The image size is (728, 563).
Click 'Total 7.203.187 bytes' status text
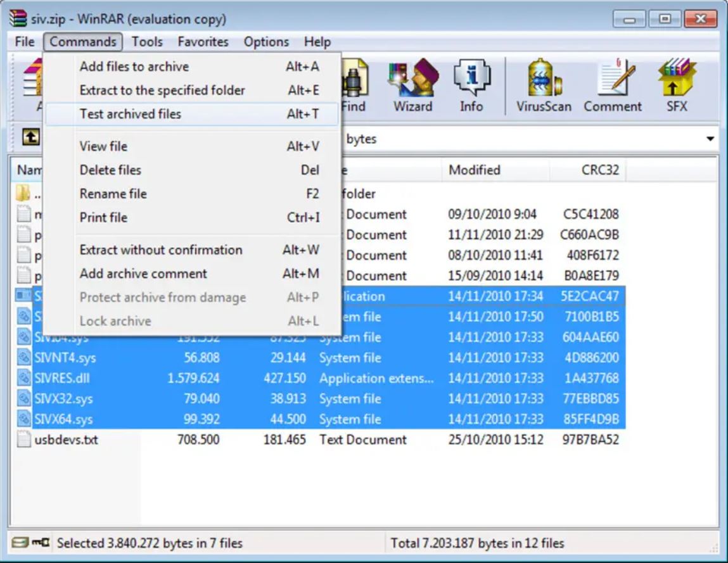pos(477,543)
